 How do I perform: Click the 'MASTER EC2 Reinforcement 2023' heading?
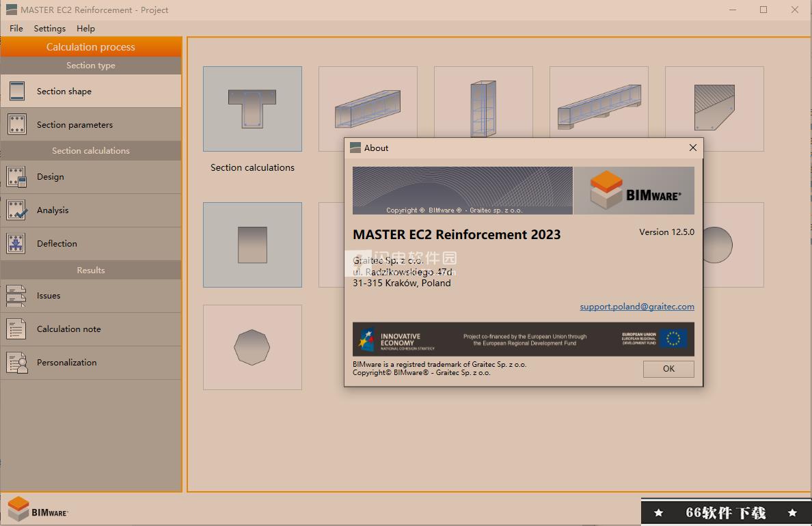[457, 234]
